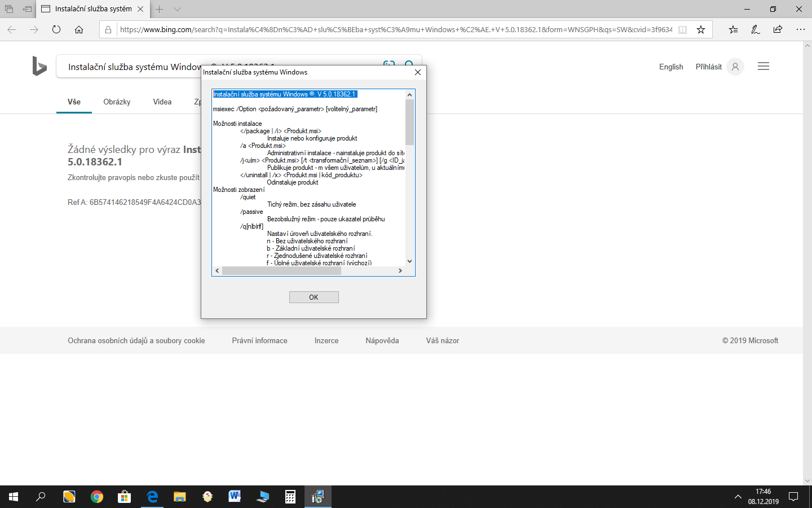The image size is (812, 508).
Task: Open File Explorer from the taskbar
Action: pyautogui.click(x=179, y=497)
